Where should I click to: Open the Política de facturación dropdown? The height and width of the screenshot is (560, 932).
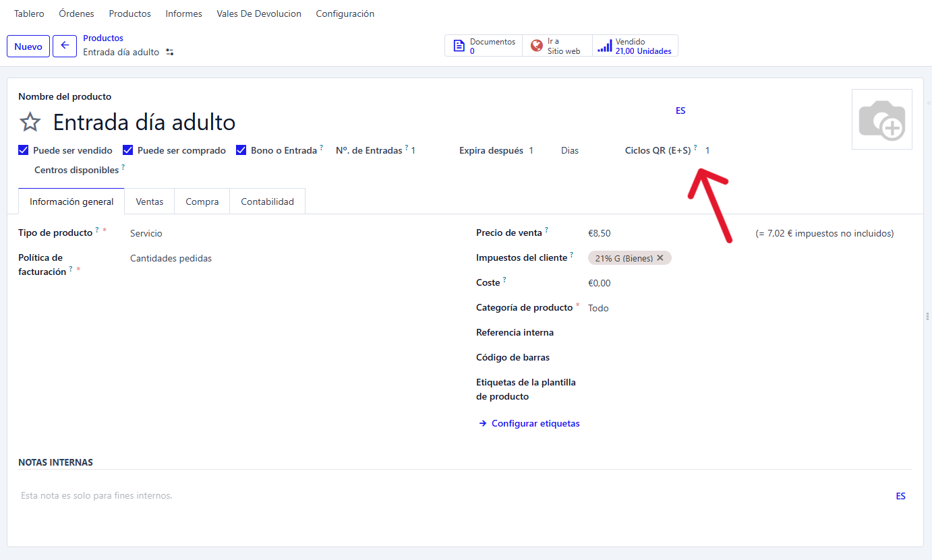270,258
